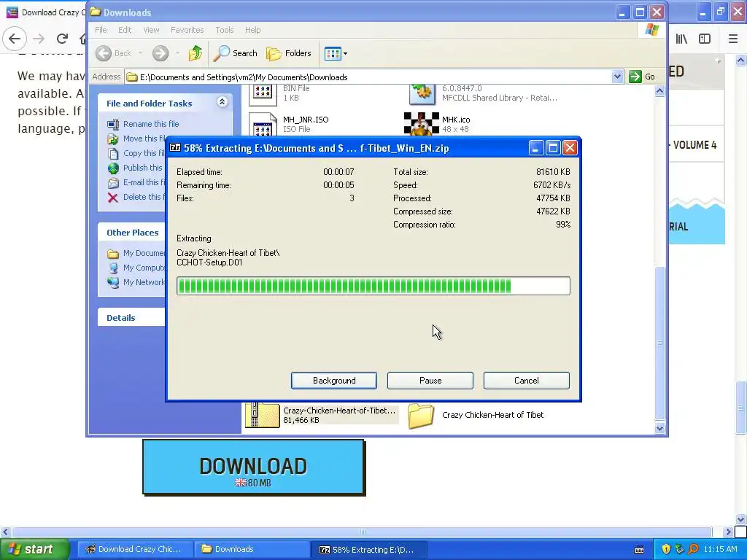Open browser hamburger menu

click(x=733, y=39)
